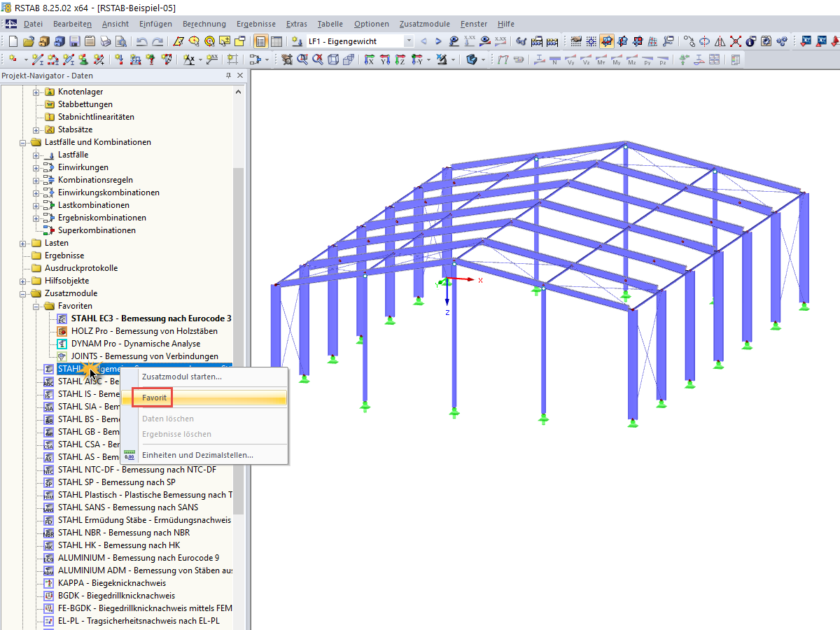
Task: Toggle the table display button
Action: [276, 41]
